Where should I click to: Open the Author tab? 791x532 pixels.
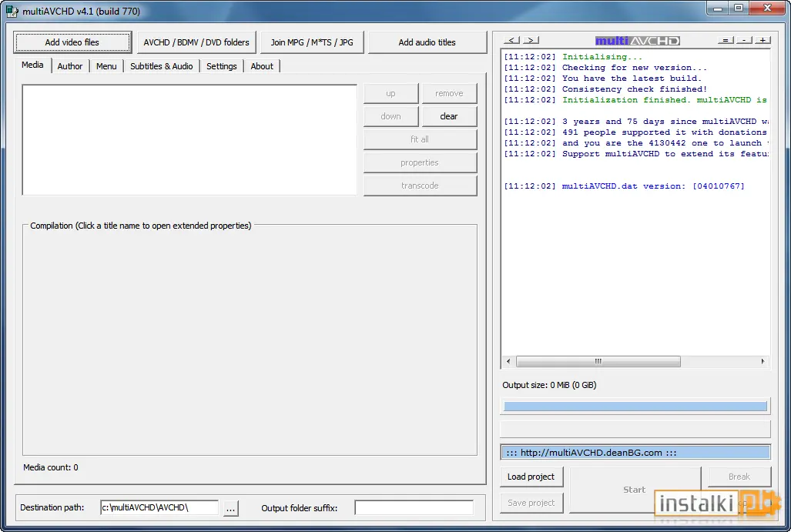click(69, 66)
